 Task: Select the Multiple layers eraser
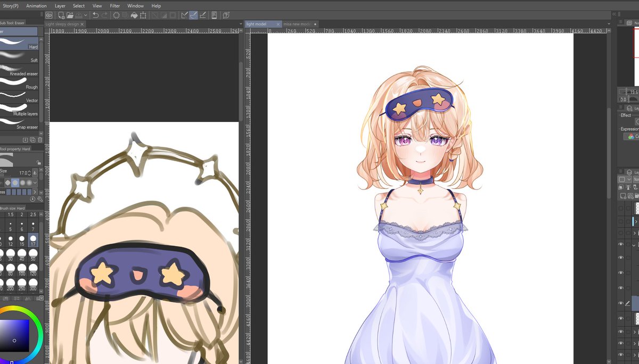tap(19, 111)
